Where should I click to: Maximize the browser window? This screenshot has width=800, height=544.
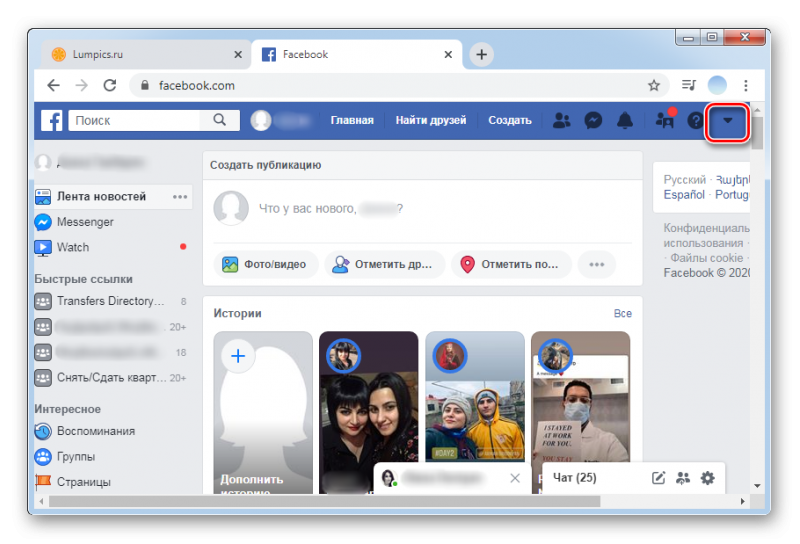712,37
